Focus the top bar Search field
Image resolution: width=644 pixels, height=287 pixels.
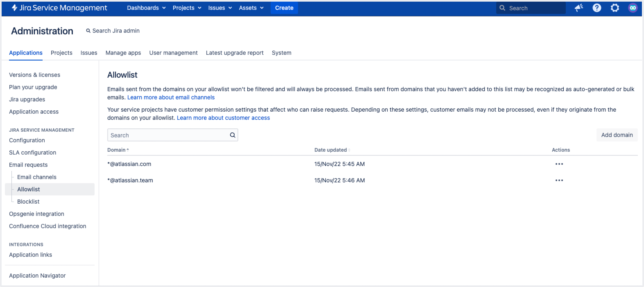tap(531, 8)
